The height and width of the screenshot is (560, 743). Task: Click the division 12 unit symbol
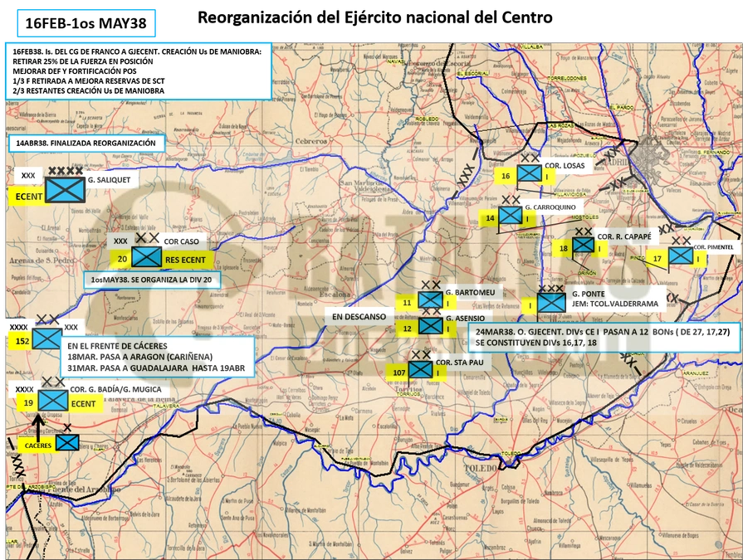[x=431, y=326]
